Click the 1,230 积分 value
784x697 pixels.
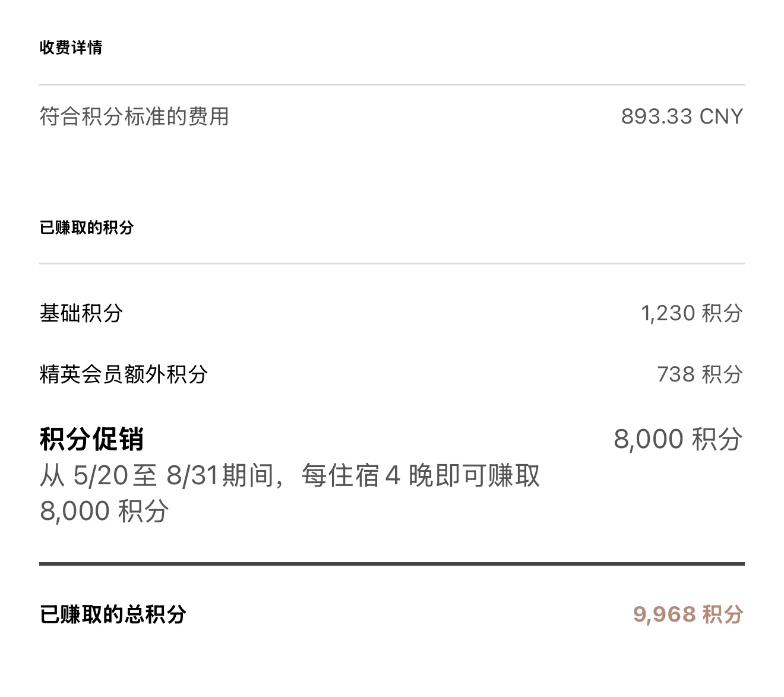click(x=692, y=313)
